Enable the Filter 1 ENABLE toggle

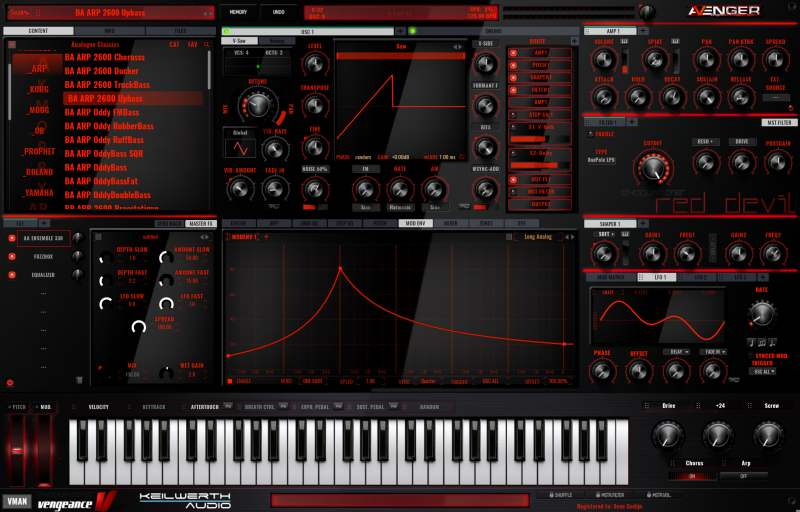click(x=591, y=135)
